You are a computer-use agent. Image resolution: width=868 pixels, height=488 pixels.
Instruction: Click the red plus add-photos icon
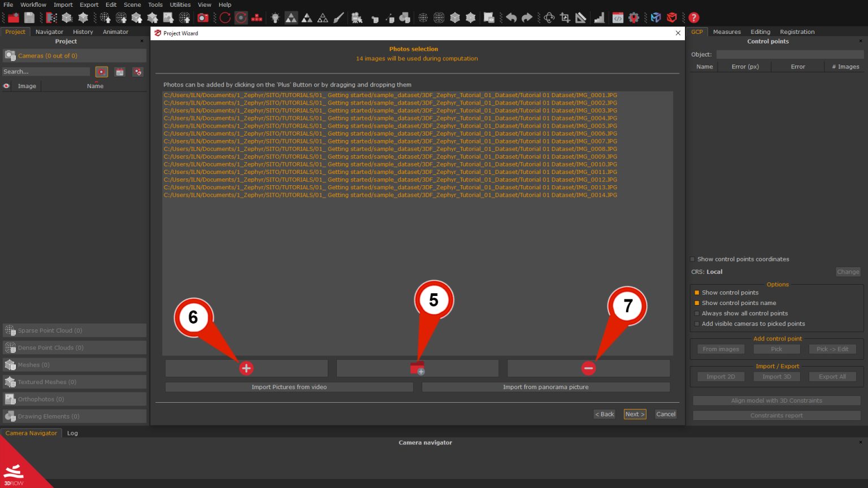coord(246,368)
